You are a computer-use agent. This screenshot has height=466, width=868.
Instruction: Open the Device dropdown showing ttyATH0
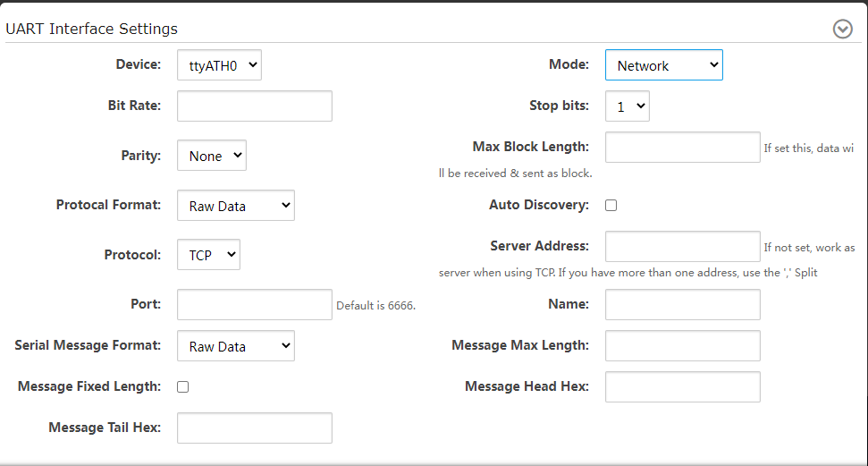coord(219,65)
